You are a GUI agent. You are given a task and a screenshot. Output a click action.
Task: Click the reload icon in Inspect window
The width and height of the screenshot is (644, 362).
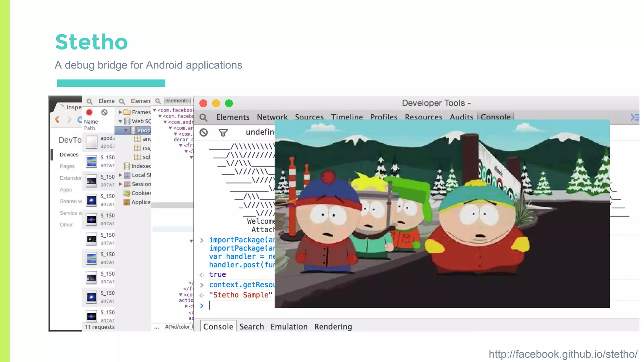click(80, 119)
